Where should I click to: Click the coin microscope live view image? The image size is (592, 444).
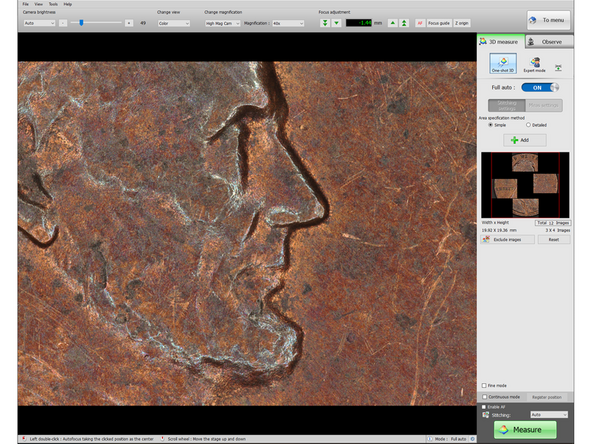click(247, 233)
